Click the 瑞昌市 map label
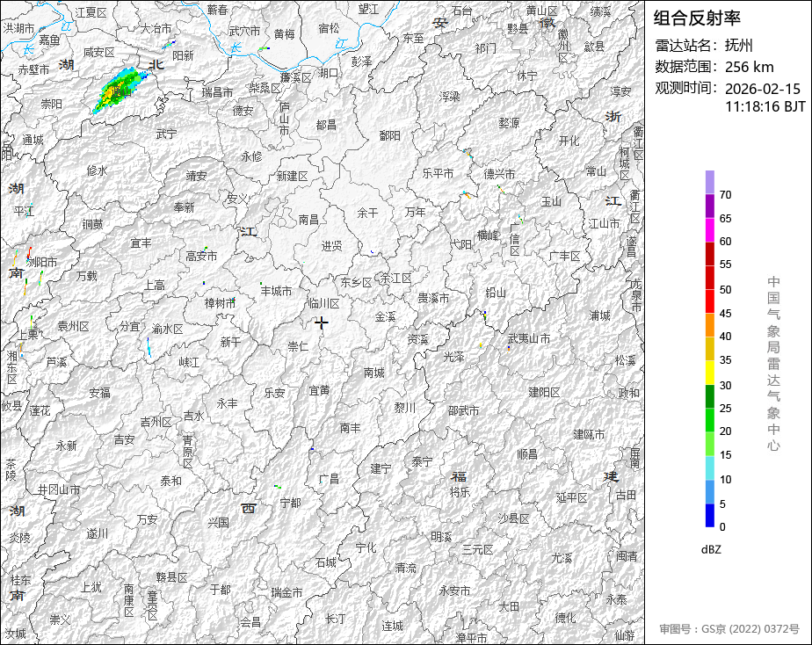812x645 pixels. click(218, 92)
